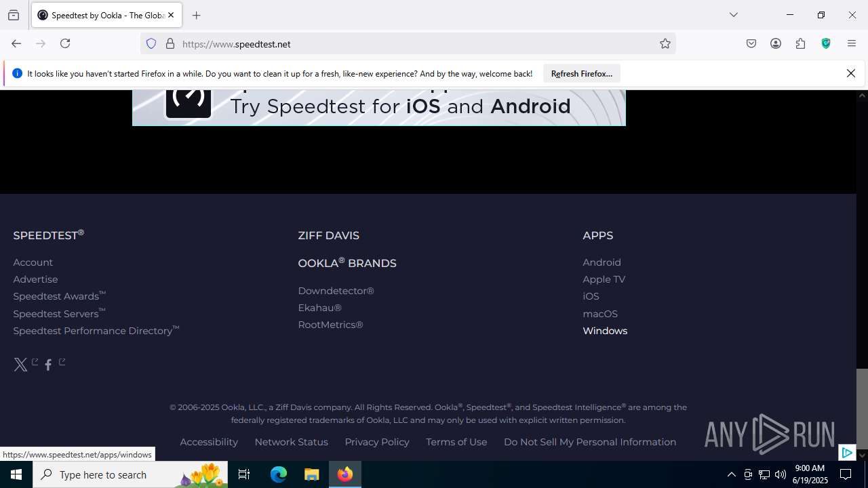View site info via the padlock icon

[170, 43]
